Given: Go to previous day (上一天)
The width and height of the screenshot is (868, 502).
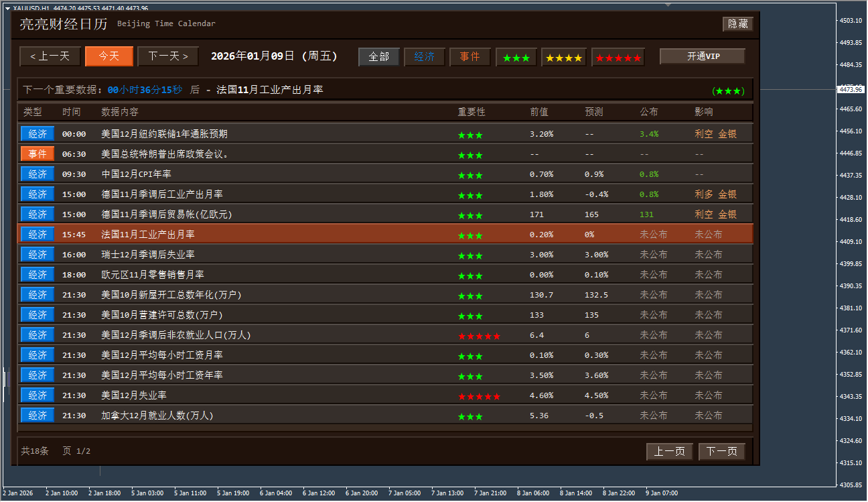Looking at the screenshot, I should (x=50, y=56).
